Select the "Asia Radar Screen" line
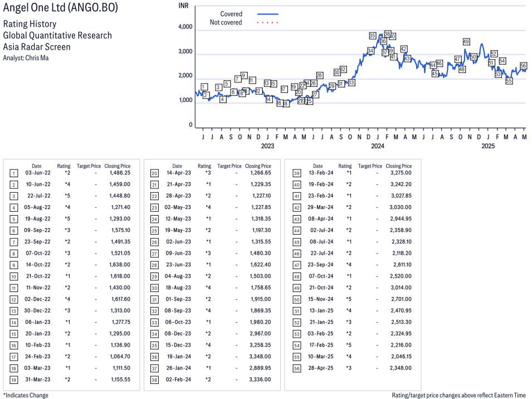 37,47
